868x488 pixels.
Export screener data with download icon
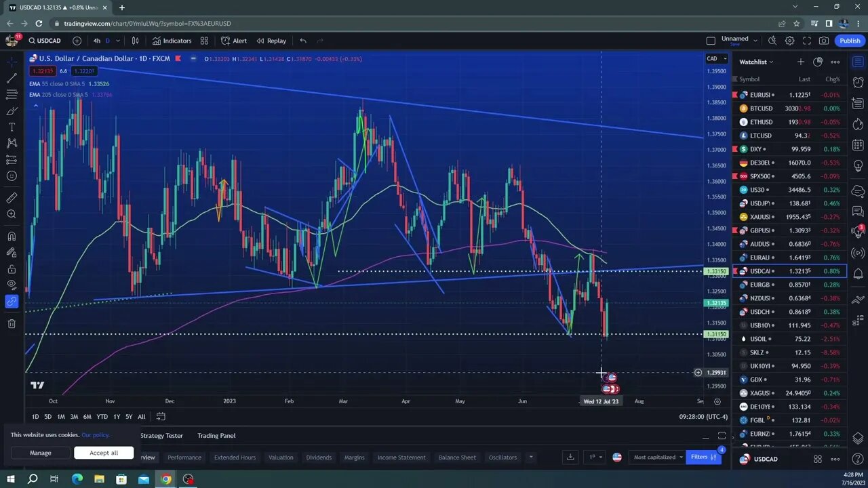571,457
